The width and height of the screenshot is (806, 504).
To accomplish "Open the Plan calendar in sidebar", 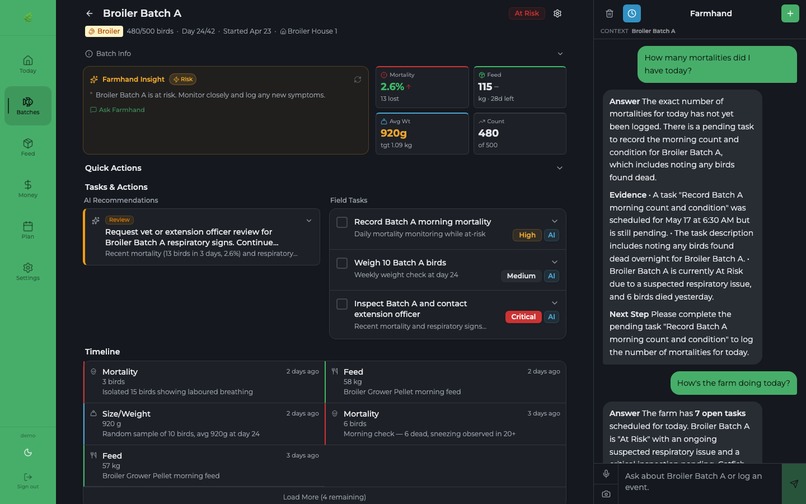I will [28, 230].
